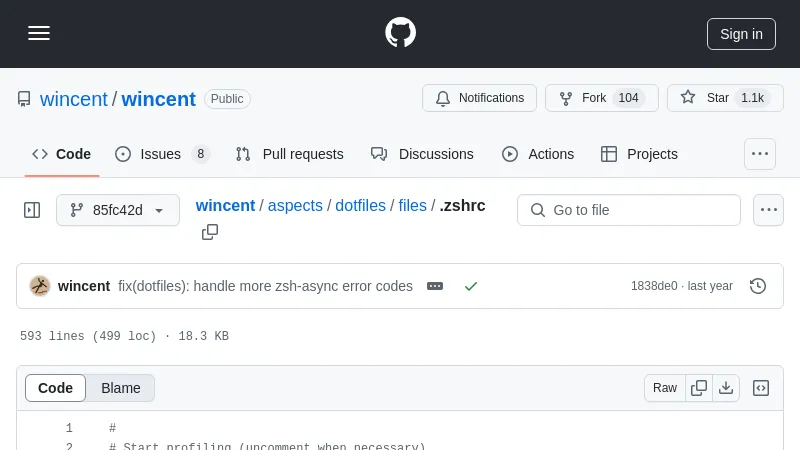This screenshot has height=450, width=800.
Task: Switch to the Pull requests tab
Action: pyautogui.click(x=290, y=154)
